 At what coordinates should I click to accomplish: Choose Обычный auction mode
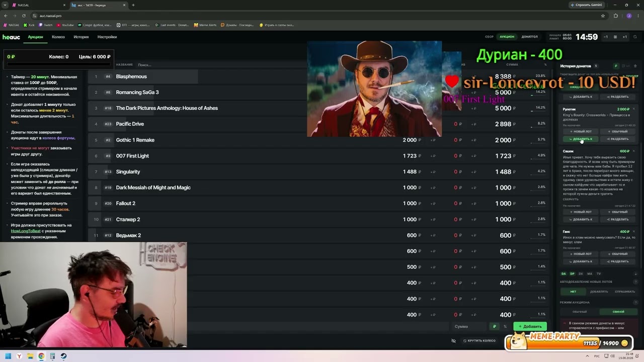[580, 312]
